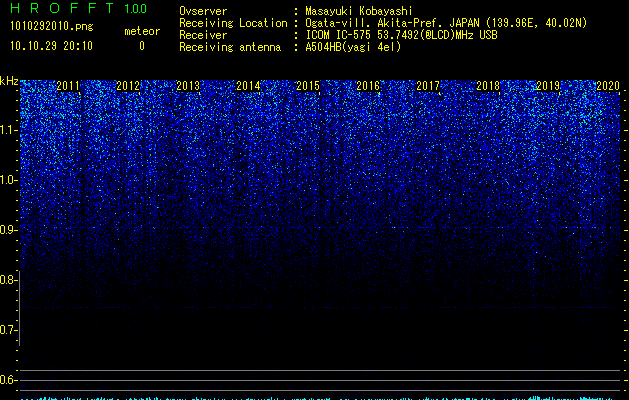Click the kHz axis unit label
This screenshot has height=400, width=629.
[x=9, y=81]
